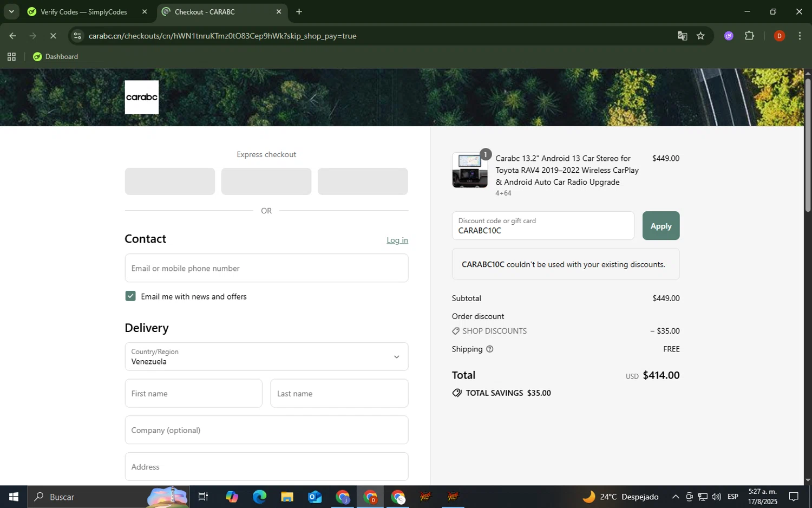Open a new browser tab

[x=299, y=12]
